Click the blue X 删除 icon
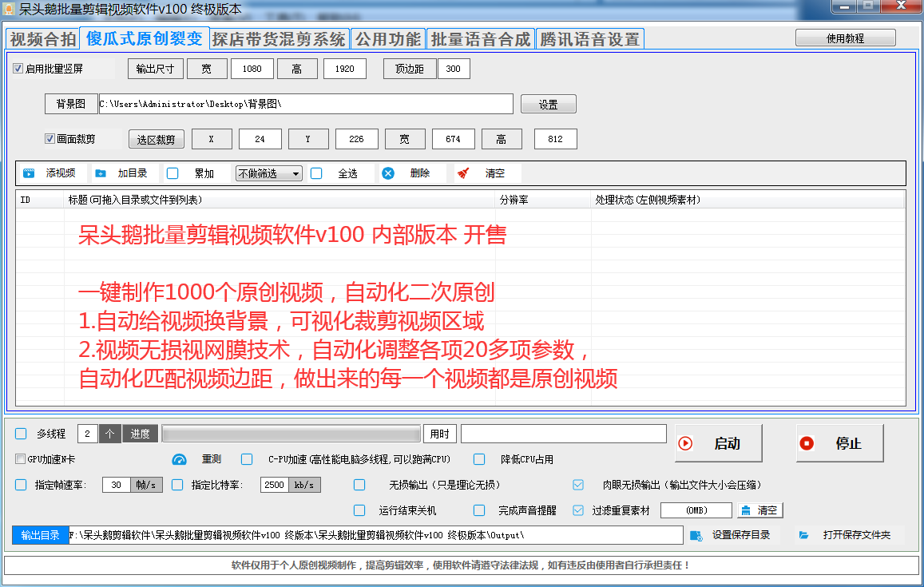924x587 pixels. click(x=388, y=173)
